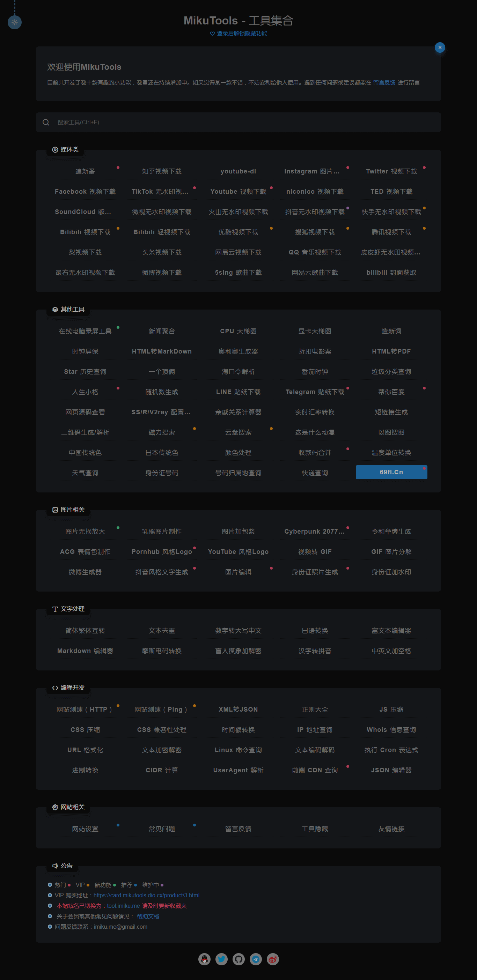Image resolution: width=477 pixels, height=980 pixels.
Task: Open the QQ penguin social icon
Action: click(x=204, y=959)
